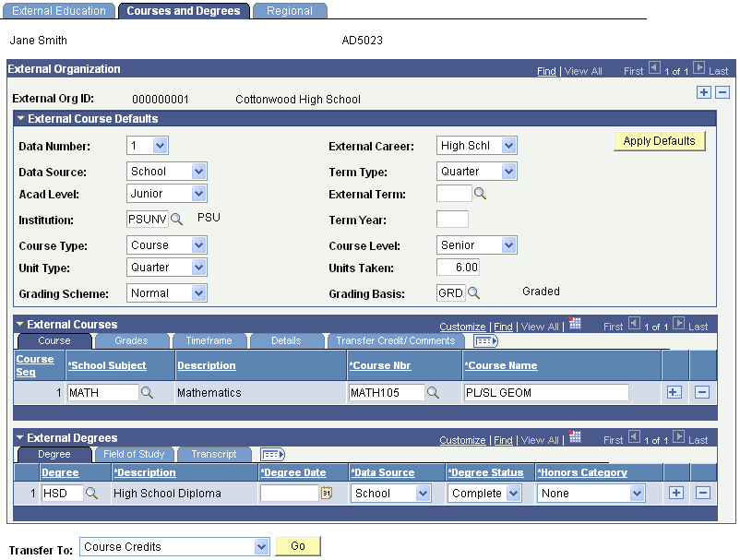Viewport: 740px width, 560px height.
Task: Open the Course Nbr lookup for MATH105
Action: 434,392
